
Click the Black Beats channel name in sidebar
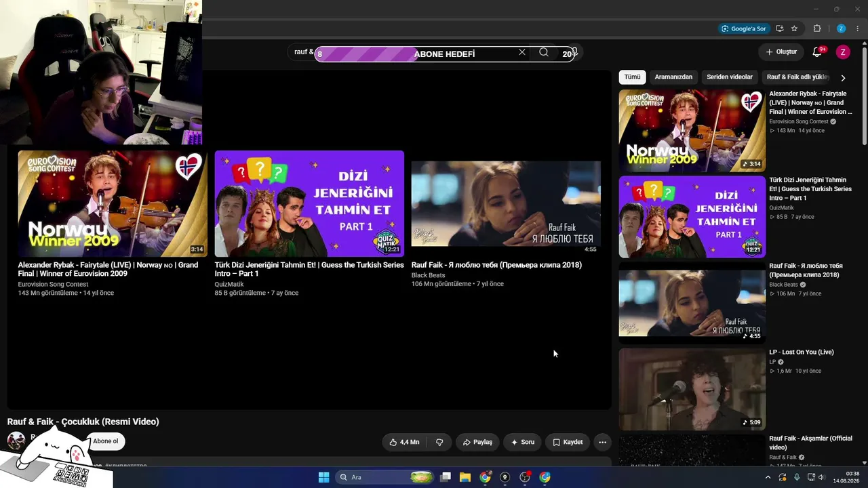tap(783, 285)
